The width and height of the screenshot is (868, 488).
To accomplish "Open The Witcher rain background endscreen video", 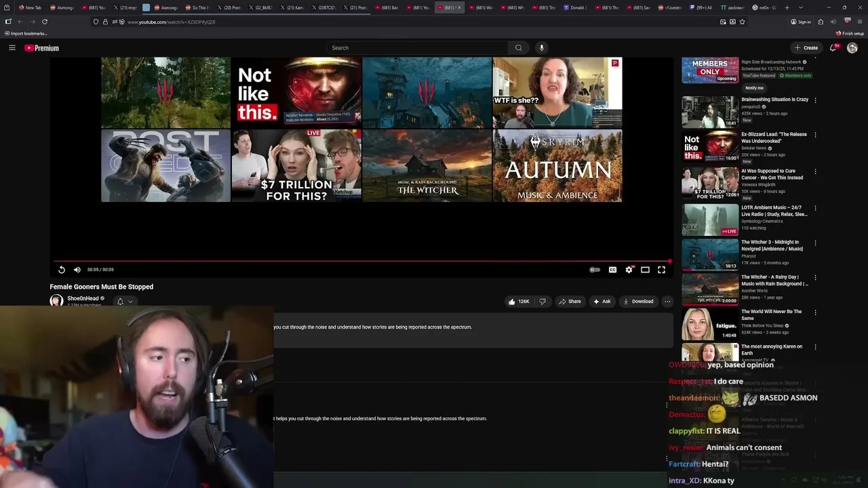I will [427, 166].
